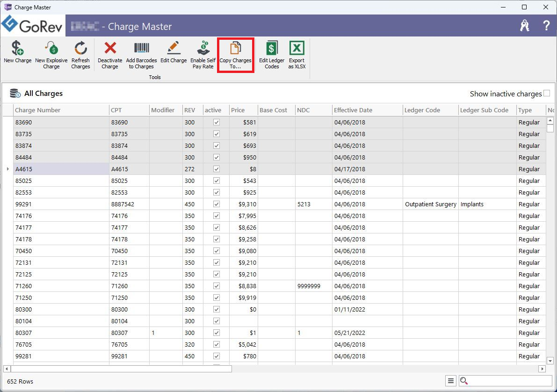Toggle Show inactive charges checkbox
The width and height of the screenshot is (557, 392).
point(547,93)
